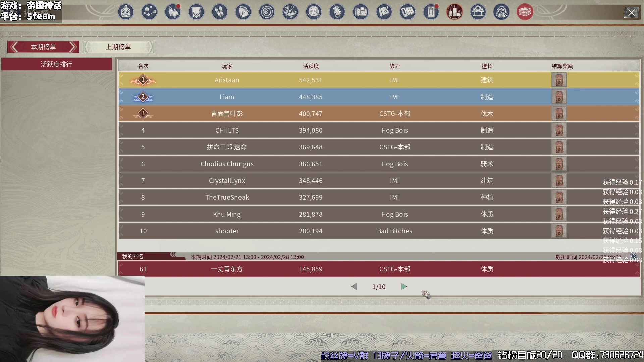
Task: Click activity score 542,531
Action: click(311, 80)
